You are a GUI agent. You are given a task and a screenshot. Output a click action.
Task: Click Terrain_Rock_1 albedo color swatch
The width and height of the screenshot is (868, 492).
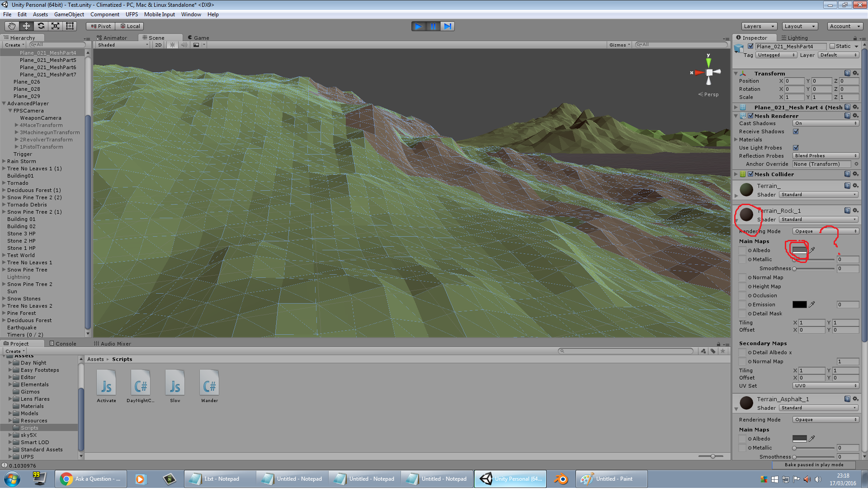click(799, 250)
